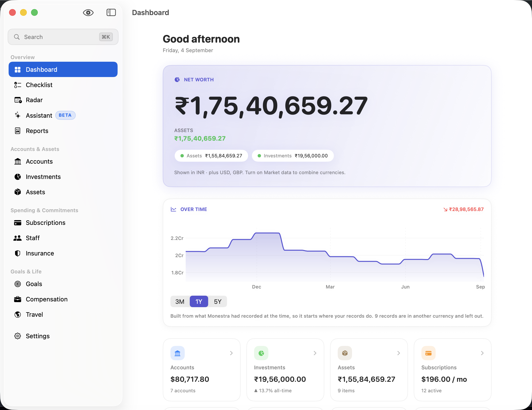The width and height of the screenshot is (532, 410).
Task: Expand the Investments summary card chevron
Action: (315, 353)
